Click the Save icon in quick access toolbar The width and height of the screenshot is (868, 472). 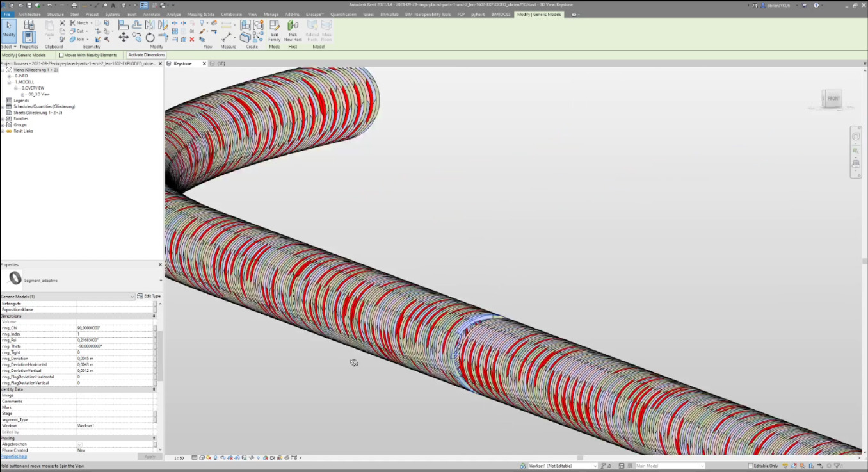click(x=29, y=5)
